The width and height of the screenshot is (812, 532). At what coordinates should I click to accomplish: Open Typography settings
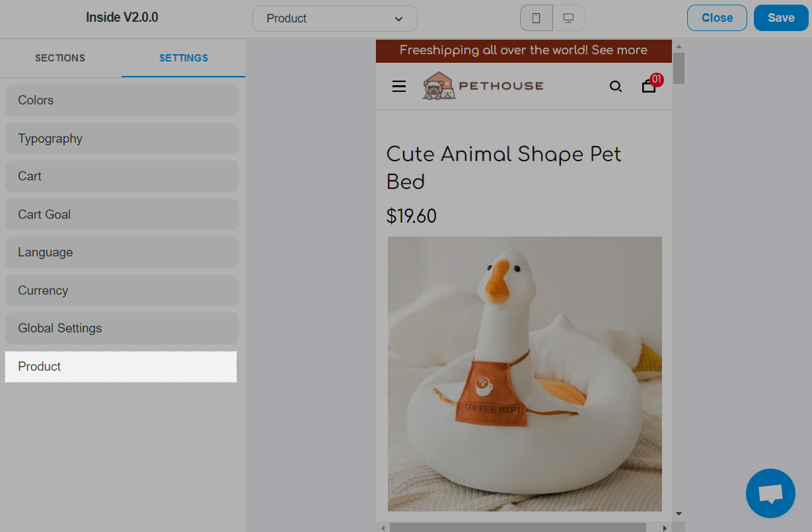122,139
